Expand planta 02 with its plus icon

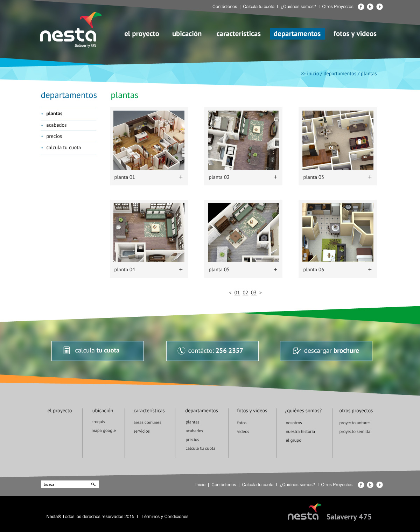click(x=275, y=177)
